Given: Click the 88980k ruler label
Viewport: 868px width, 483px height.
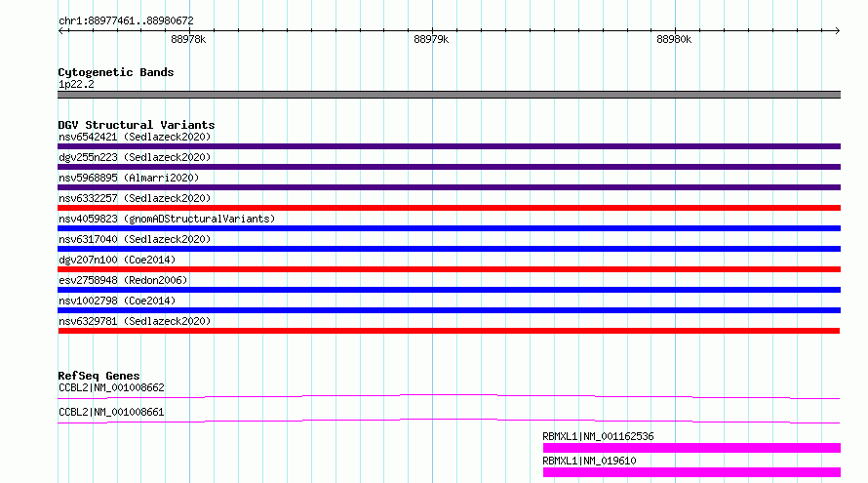Looking at the screenshot, I should click(x=674, y=39).
